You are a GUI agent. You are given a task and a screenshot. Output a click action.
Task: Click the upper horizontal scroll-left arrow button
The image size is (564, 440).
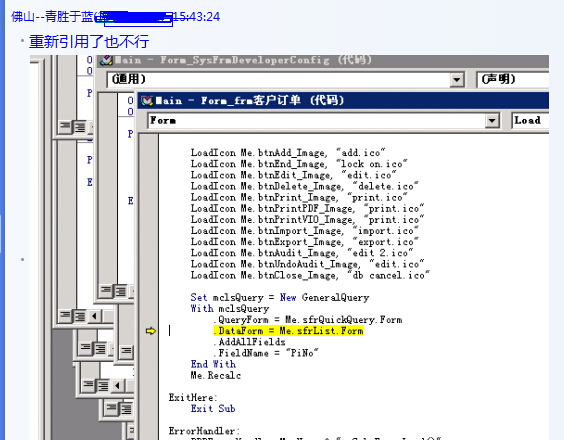point(95,316)
